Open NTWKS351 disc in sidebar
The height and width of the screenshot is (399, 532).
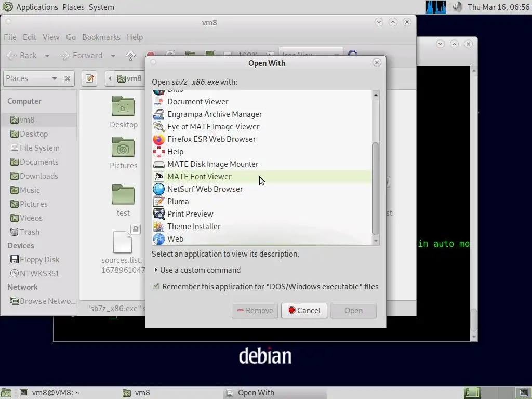click(35, 273)
